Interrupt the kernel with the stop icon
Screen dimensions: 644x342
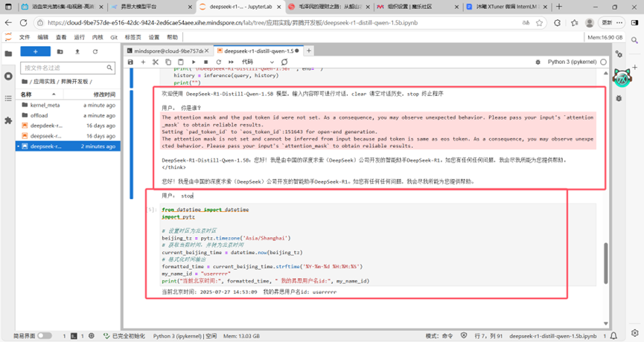pos(206,62)
